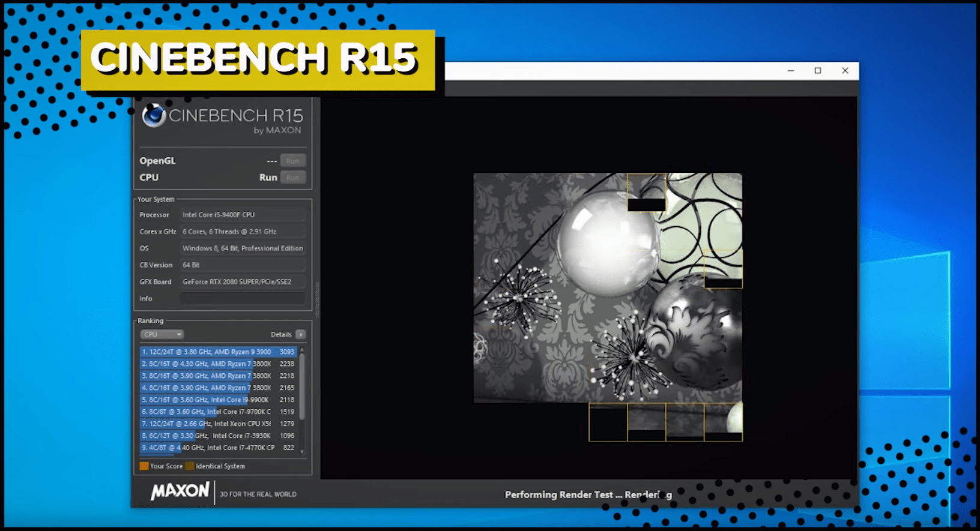
Task: Click the Identical System legend swatch
Action: point(190,466)
